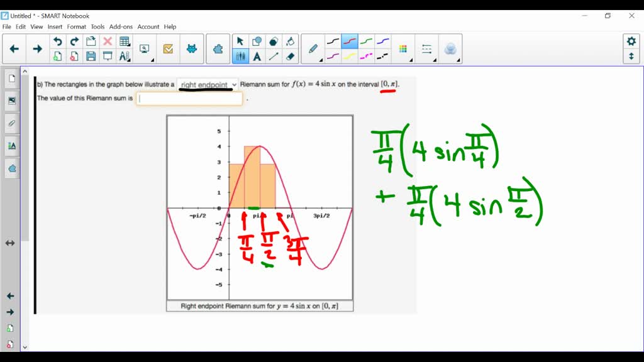Open the Add-ons menu
The image size is (644, 362).
(120, 26)
